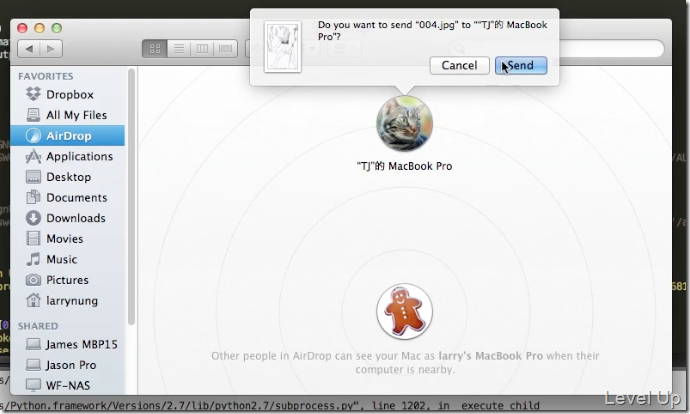Click the James MBP15 computer icon
Viewport: 690px width, 414px height.
pos(33,344)
